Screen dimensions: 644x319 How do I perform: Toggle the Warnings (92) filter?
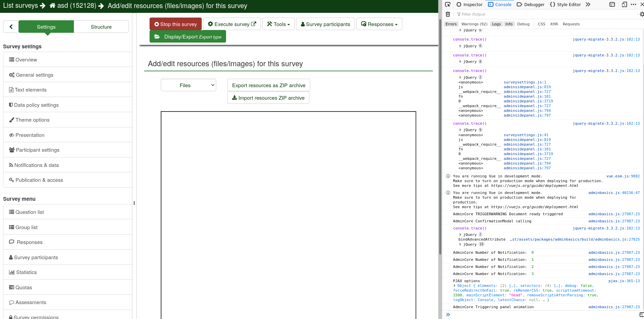[x=474, y=24]
